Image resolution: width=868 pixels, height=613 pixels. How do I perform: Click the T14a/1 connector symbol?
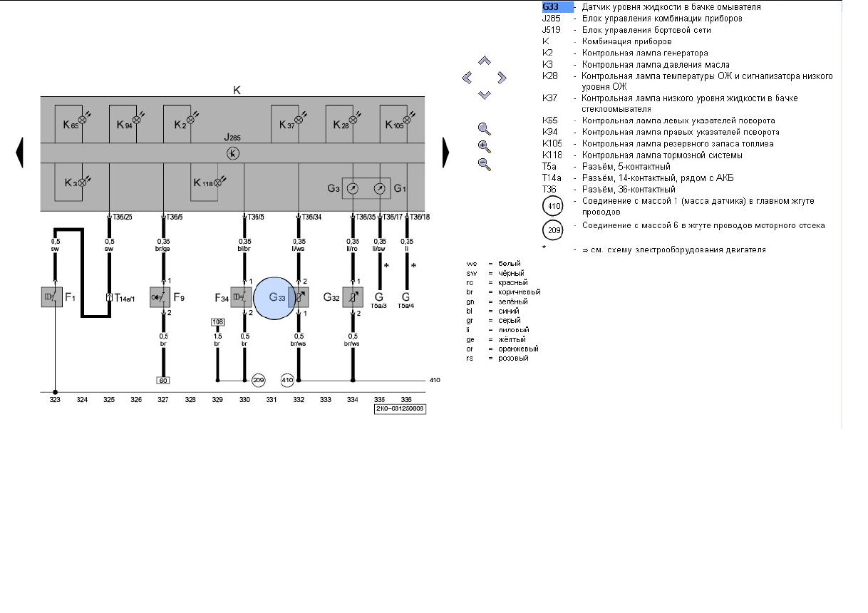[x=109, y=297]
